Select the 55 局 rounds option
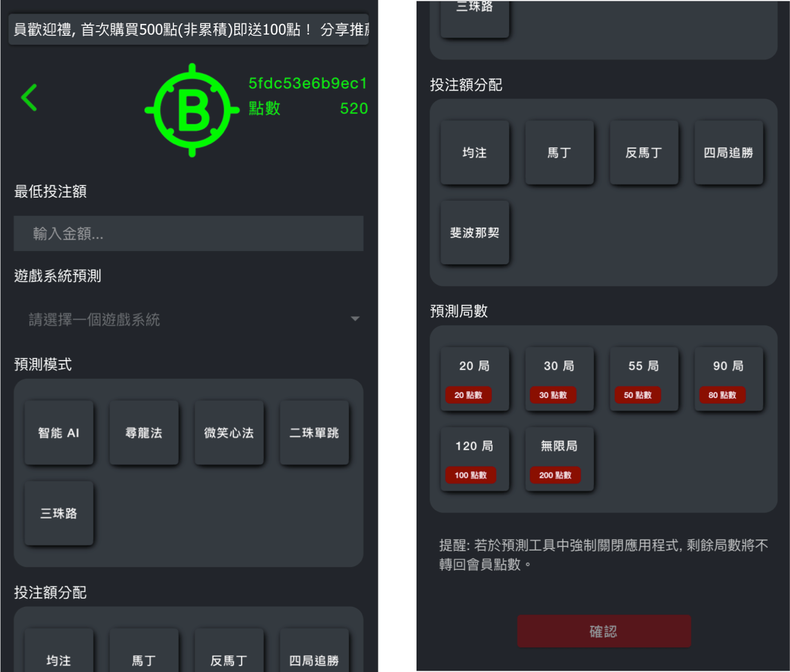 (x=644, y=379)
